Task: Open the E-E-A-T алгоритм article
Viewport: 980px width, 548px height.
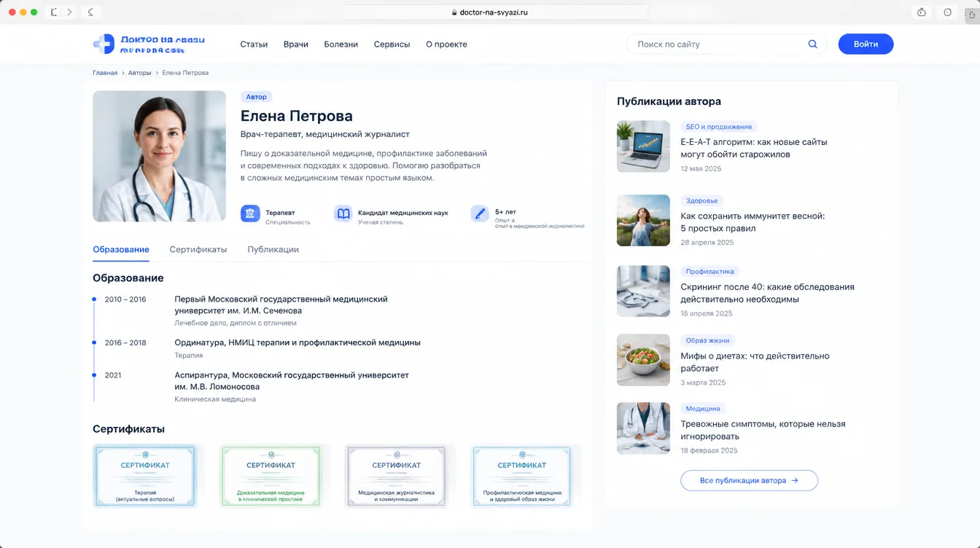Action: (x=754, y=148)
